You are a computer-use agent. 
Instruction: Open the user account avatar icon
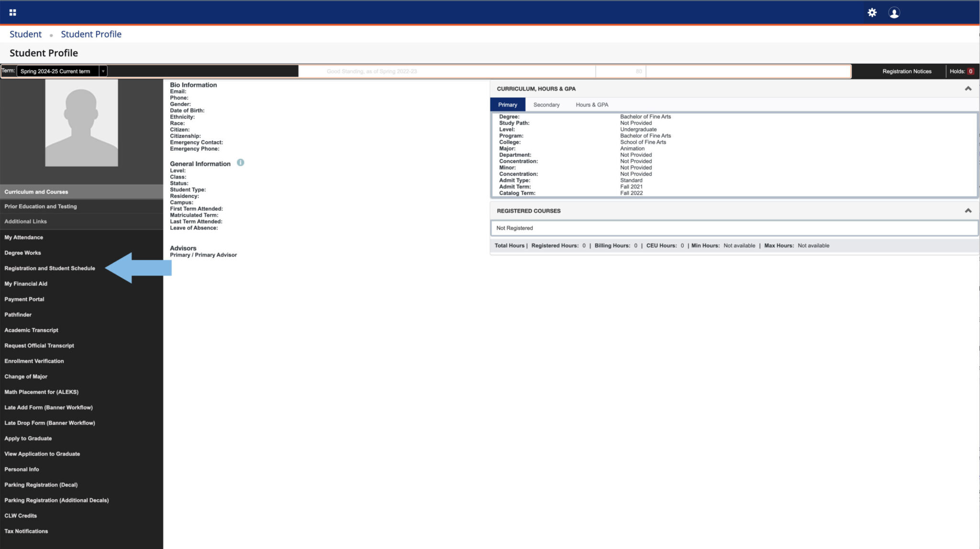pos(894,12)
